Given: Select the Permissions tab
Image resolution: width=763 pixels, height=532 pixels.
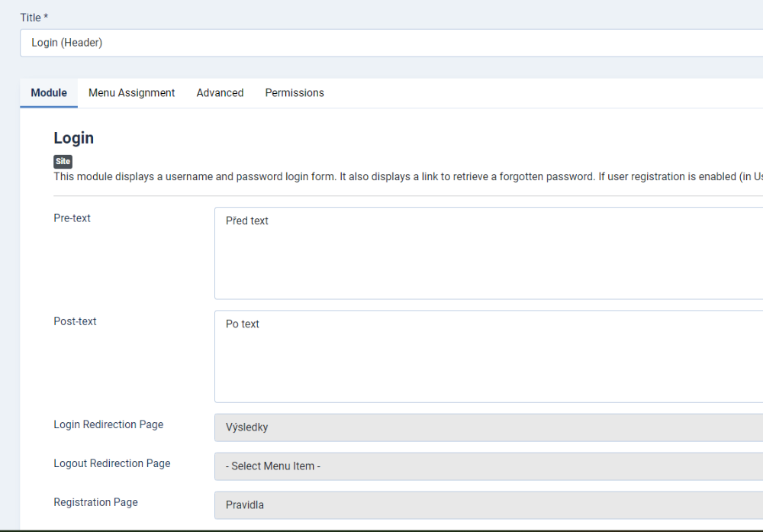Looking at the screenshot, I should (295, 92).
